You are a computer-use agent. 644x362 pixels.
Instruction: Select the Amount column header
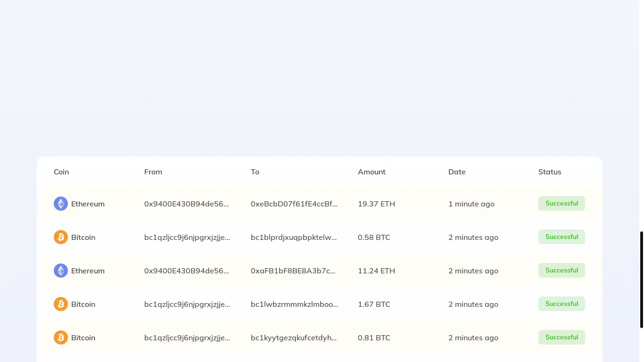(x=372, y=172)
